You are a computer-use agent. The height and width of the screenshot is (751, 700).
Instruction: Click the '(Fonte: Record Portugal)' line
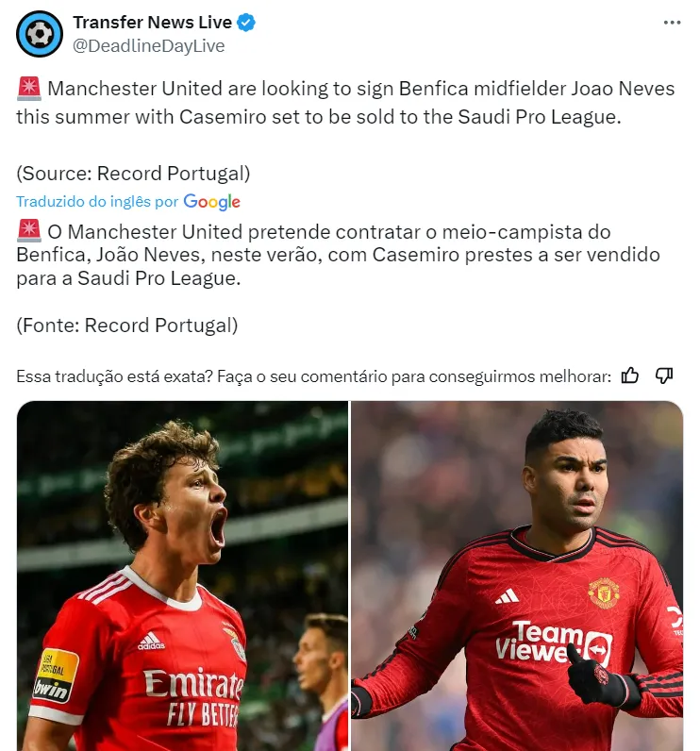pyautogui.click(x=126, y=325)
